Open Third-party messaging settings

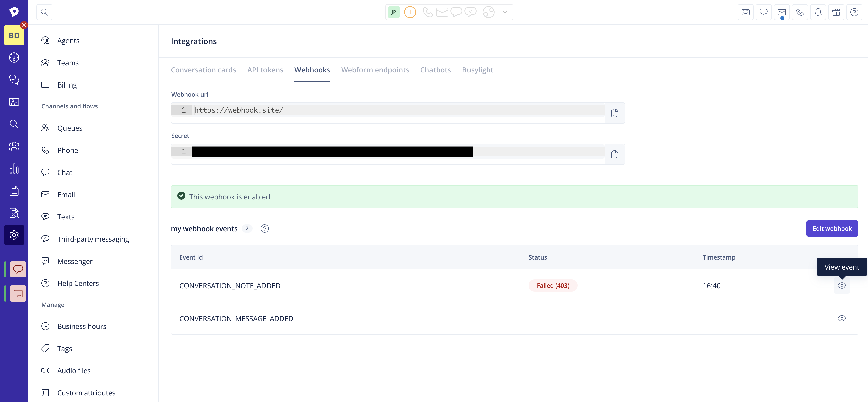93,239
